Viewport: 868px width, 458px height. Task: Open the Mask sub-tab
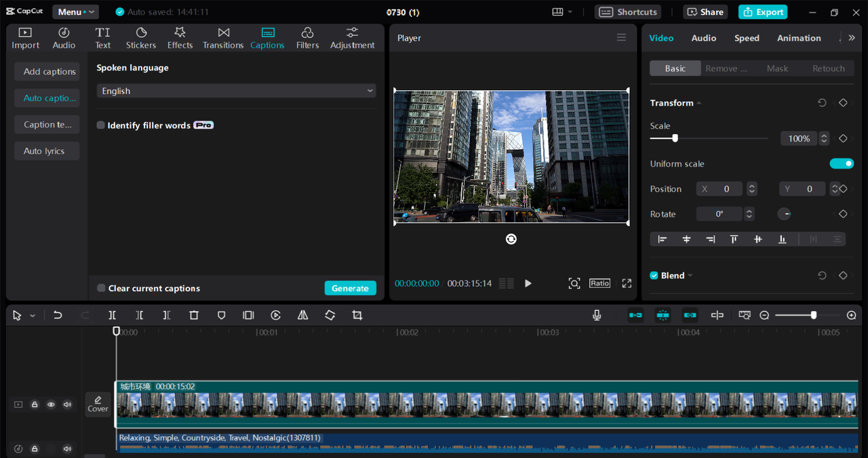[777, 68]
